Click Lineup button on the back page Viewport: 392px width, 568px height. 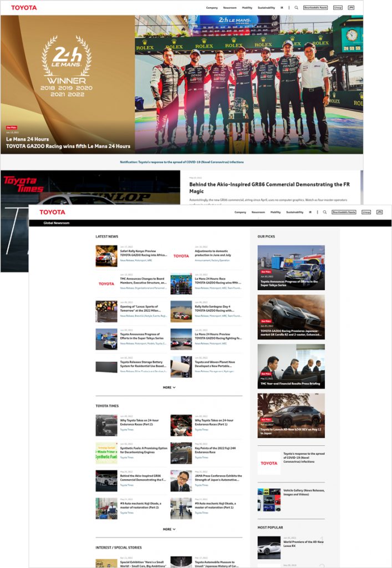tap(338, 8)
